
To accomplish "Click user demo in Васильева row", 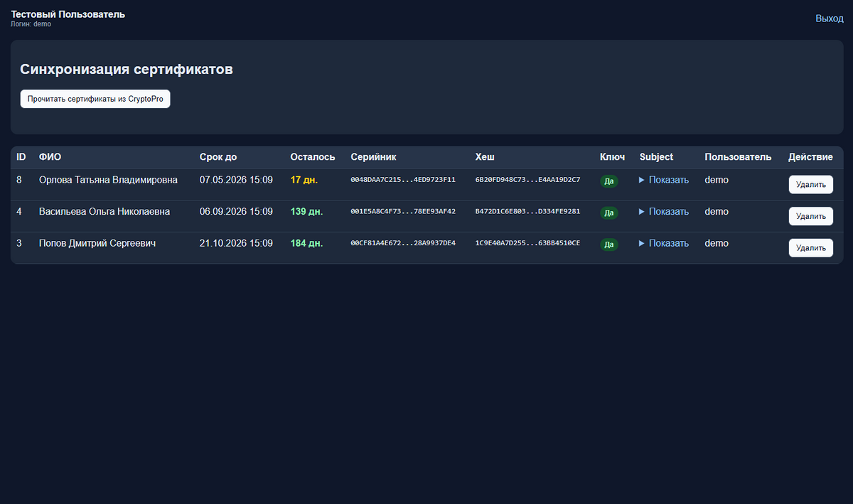I will coord(717,211).
